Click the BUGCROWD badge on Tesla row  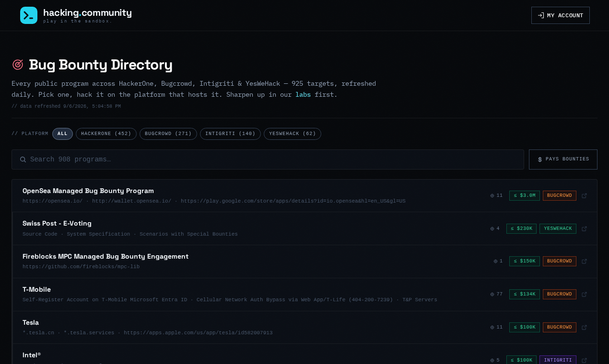(560, 327)
